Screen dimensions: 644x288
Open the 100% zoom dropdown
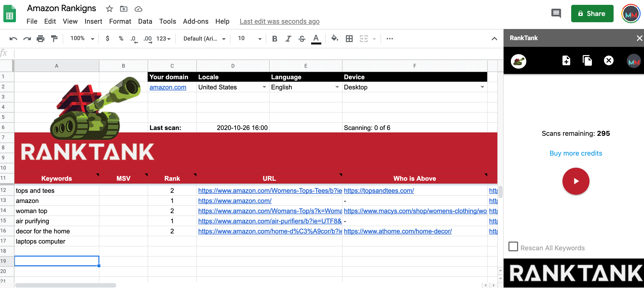click(82, 39)
